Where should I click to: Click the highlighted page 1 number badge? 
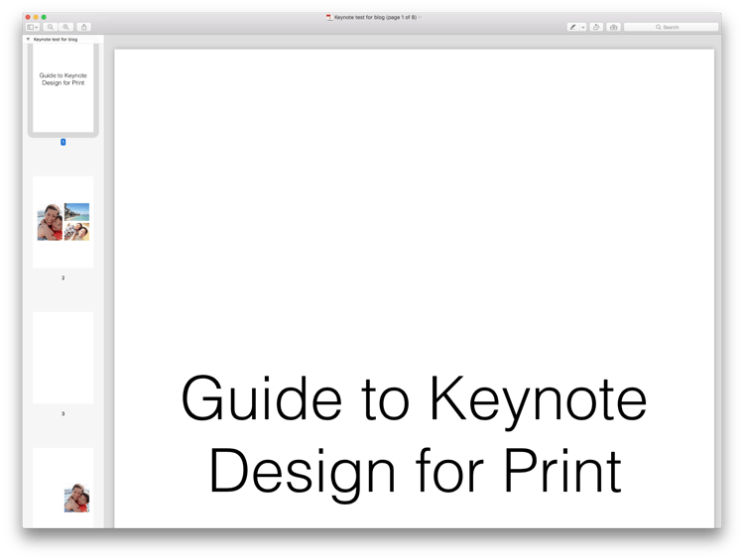[63, 142]
